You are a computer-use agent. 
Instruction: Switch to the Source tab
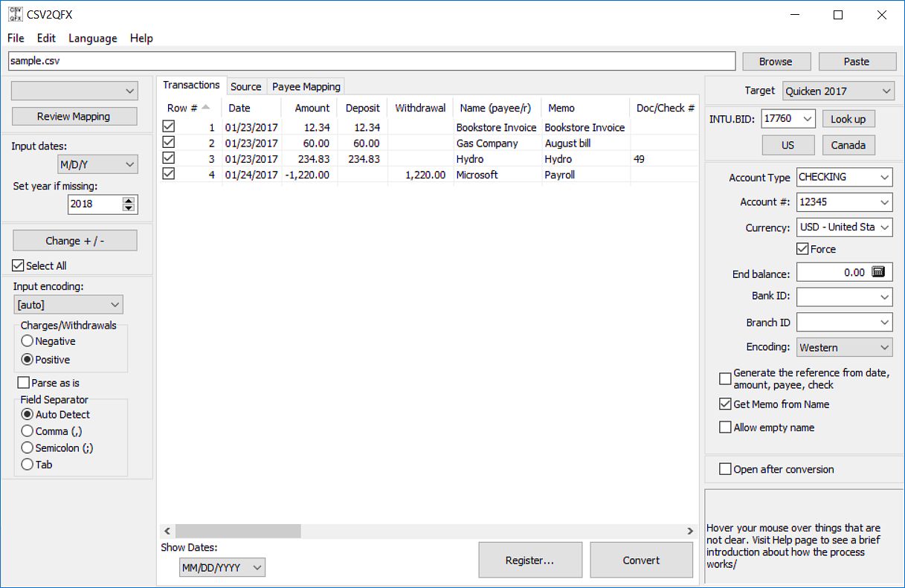coord(246,86)
